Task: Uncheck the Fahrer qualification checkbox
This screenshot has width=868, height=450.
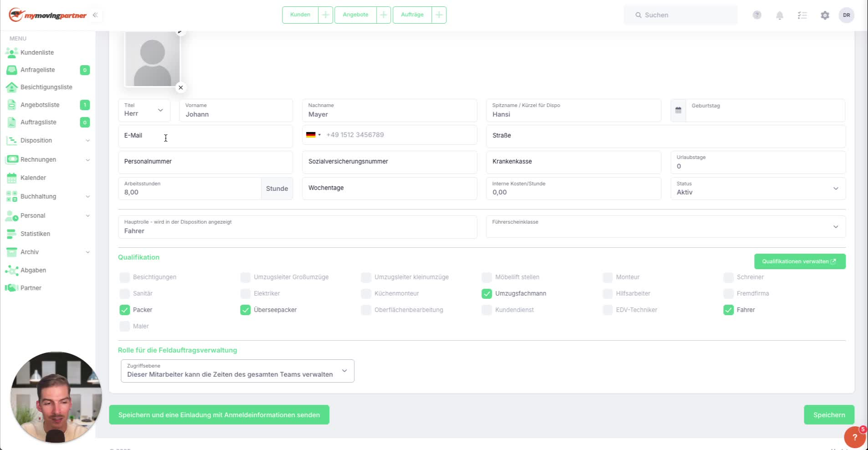Action: coord(729,310)
